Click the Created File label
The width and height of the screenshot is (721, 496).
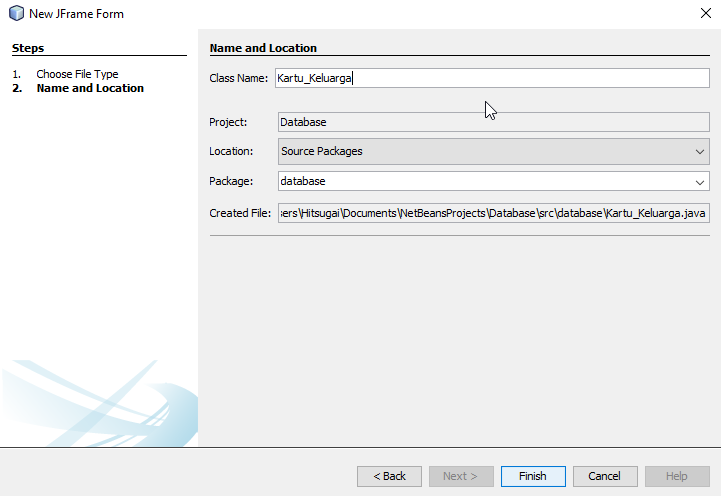(240, 213)
